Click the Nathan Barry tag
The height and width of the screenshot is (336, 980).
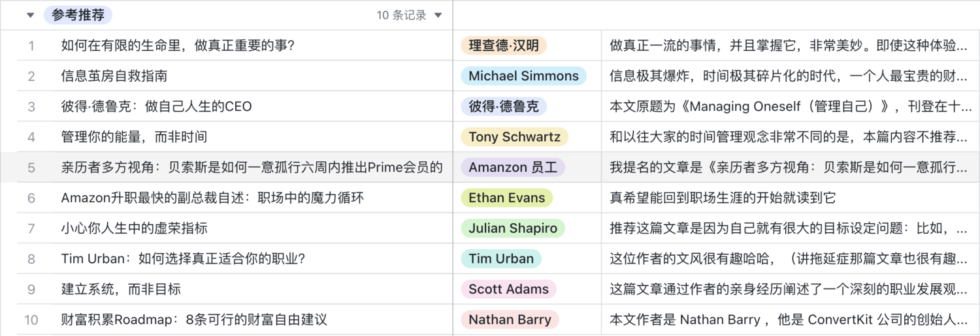pyautogui.click(x=510, y=320)
